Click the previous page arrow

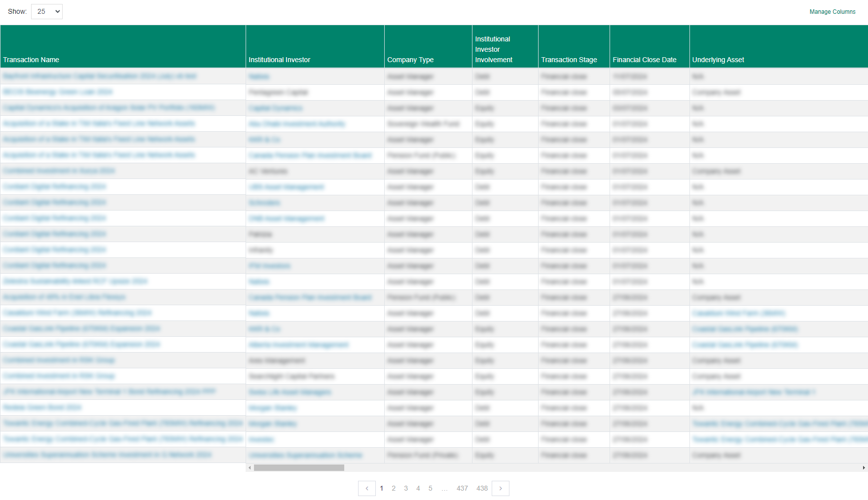tap(367, 488)
